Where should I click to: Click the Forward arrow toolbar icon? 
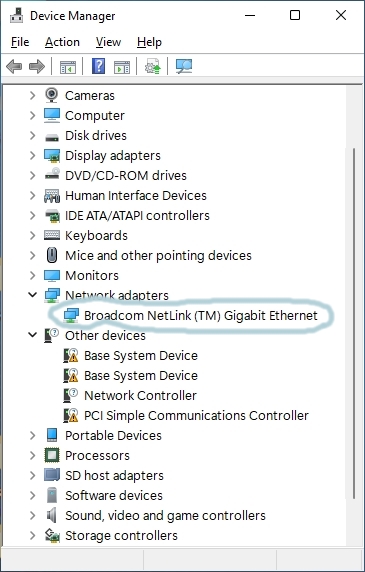37,67
